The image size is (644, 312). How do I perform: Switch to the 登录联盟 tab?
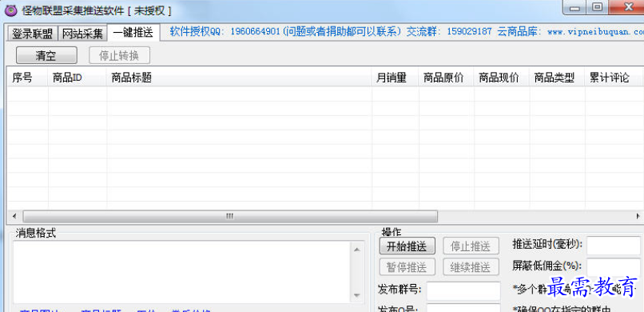click(x=33, y=34)
